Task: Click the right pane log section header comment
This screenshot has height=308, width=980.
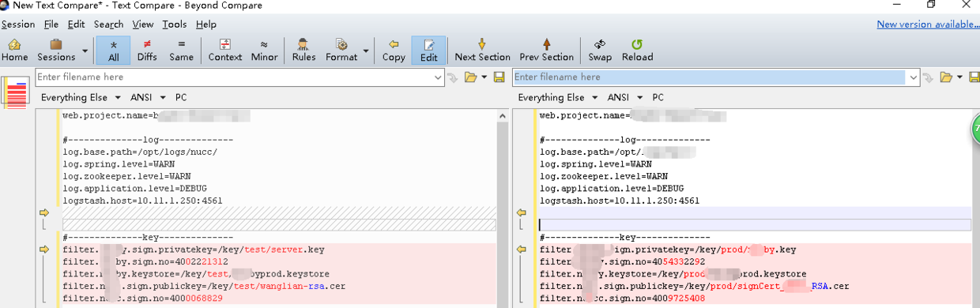Action: tap(624, 140)
